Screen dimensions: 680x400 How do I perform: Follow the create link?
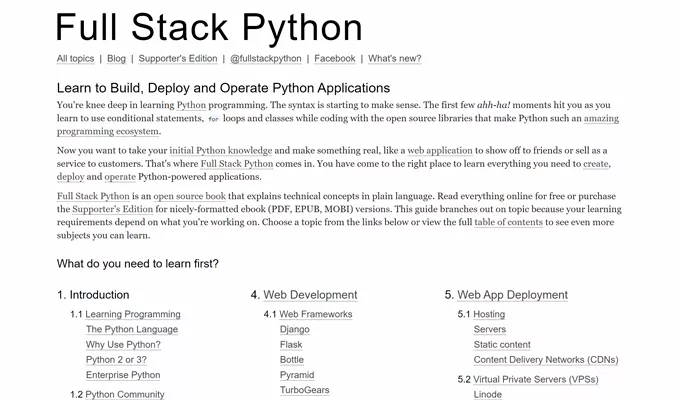pos(597,164)
